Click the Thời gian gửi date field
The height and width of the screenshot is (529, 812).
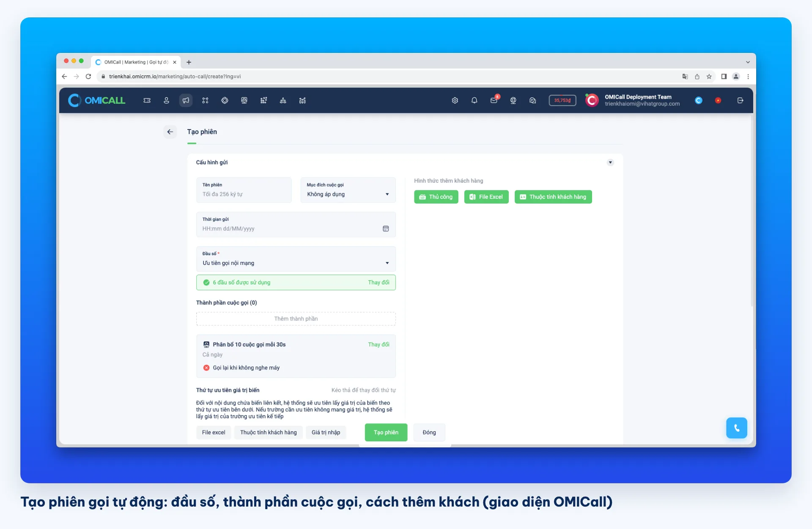pyautogui.click(x=296, y=225)
